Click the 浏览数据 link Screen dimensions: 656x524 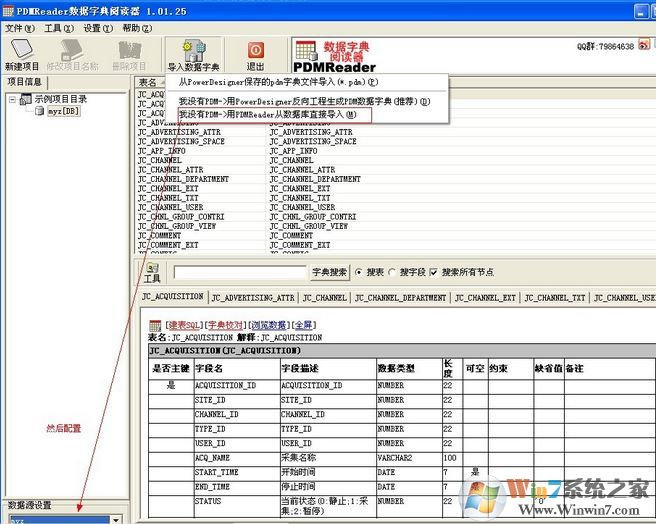[x=268, y=325]
